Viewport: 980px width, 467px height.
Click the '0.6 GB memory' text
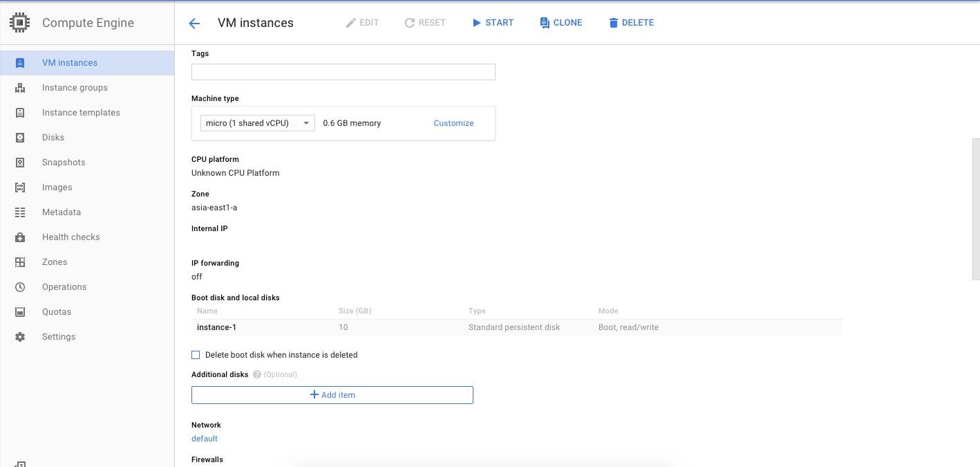pyautogui.click(x=352, y=123)
